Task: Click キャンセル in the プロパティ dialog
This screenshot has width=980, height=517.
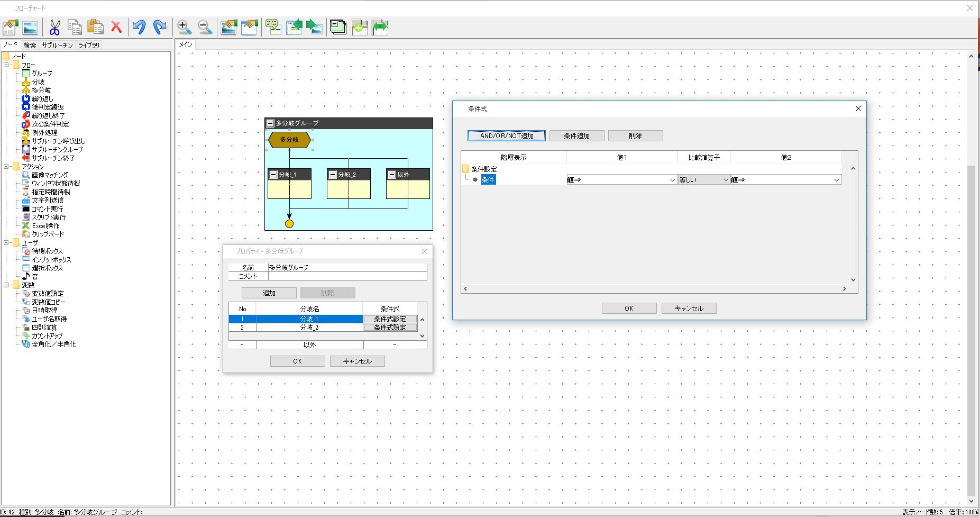Action: coord(358,361)
